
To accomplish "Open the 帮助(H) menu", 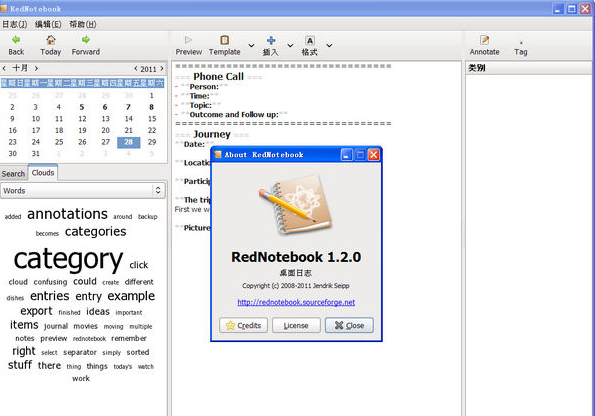I will [x=82, y=24].
